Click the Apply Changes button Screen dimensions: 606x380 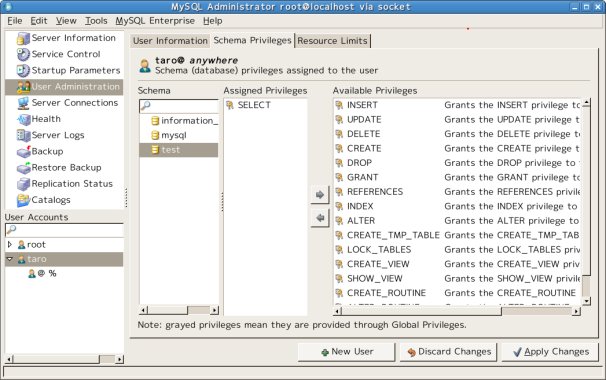550,352
